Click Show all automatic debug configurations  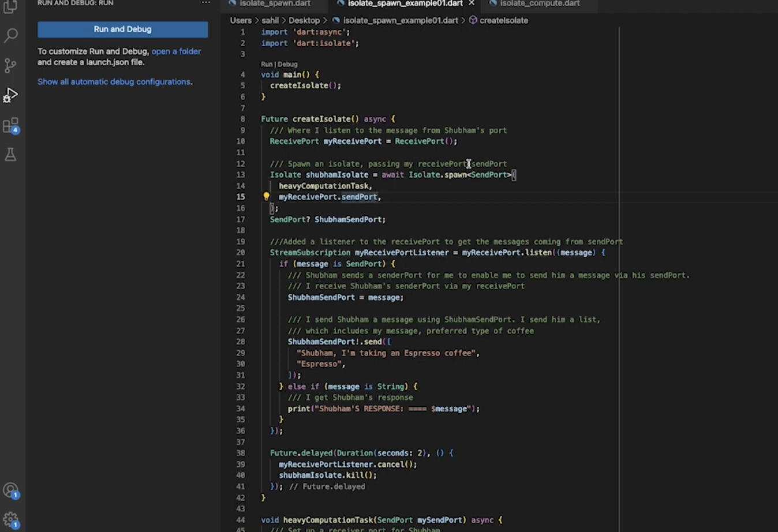(x=115, y=82)
